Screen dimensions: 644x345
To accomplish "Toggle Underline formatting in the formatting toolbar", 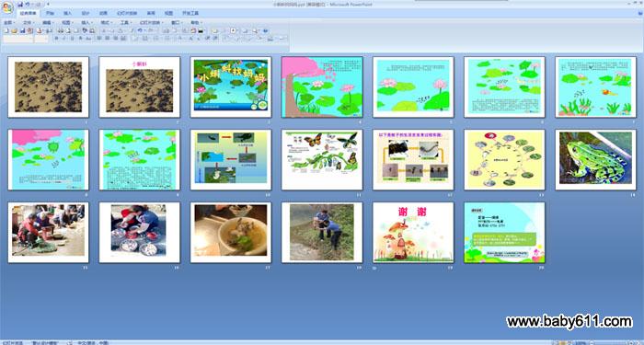I will pos(72,39).
